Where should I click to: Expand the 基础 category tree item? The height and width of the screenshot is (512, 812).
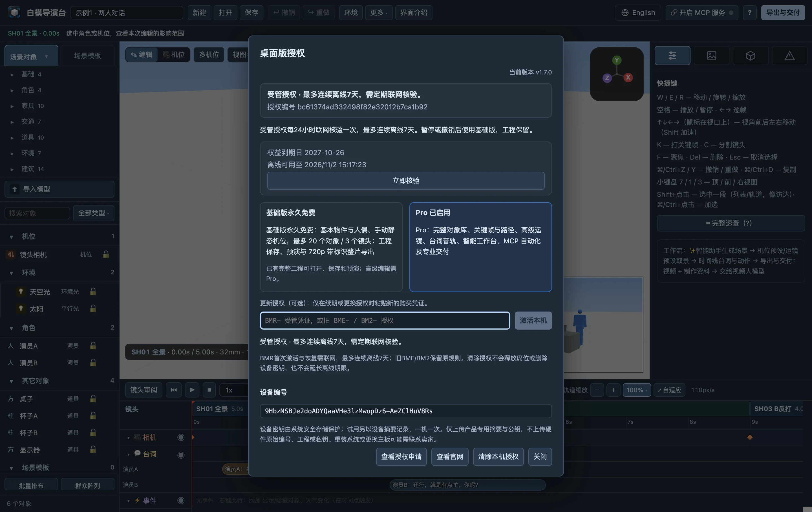(x=12, y=74)
